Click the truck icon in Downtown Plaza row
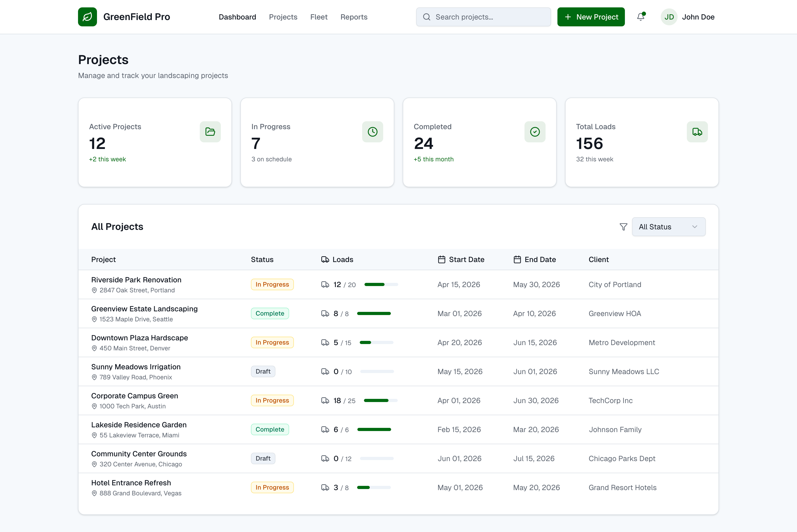 325,342
